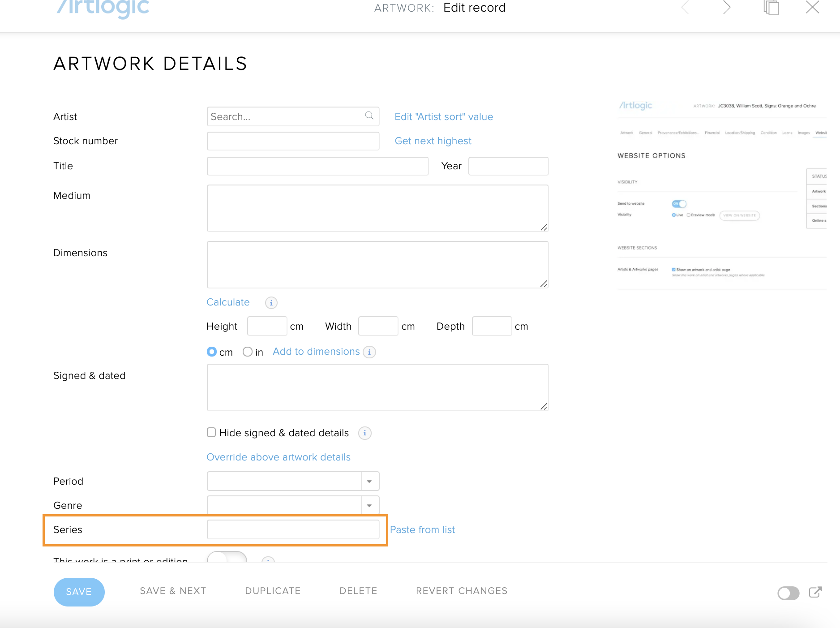Image resolution: width=840 pixels, height=628 pixels.
Task: Open info icon beside Add to dimensions
Action: point(369,352)
